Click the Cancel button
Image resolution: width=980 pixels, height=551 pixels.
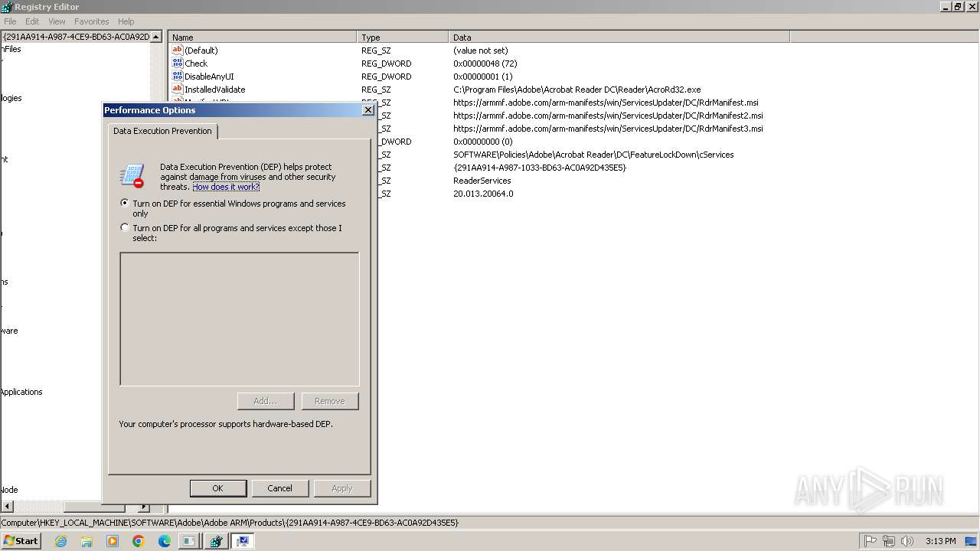coord(279,488)
